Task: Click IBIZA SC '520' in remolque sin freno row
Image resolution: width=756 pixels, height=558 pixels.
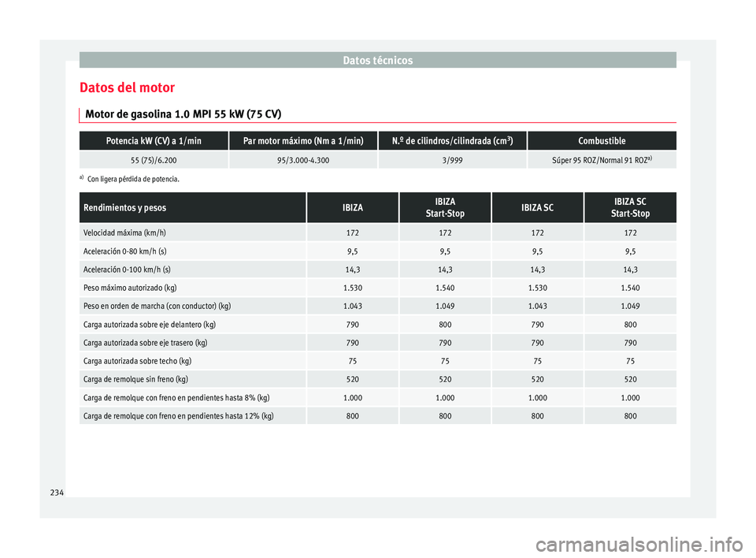Action: coord(538,379)
